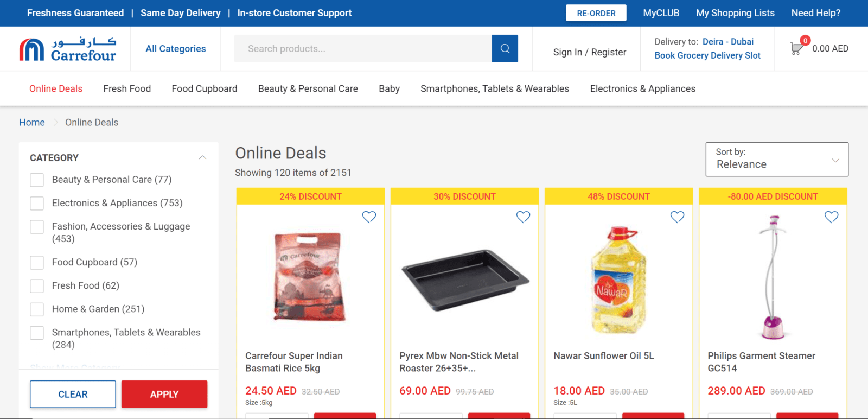Add Nawar Sunflower Oil to wishlist heart
Image resolution: width=868 pixels, height=419 pixels.
click(677, 217)
